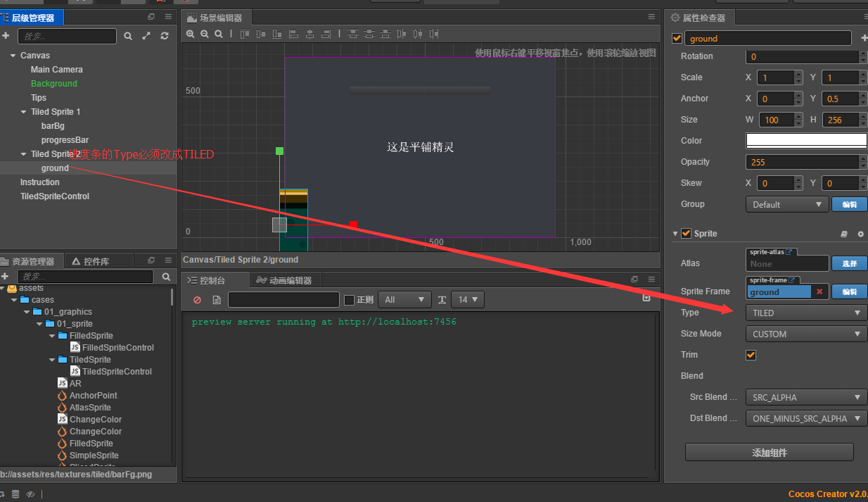Select Background node in hierarchy
868x502 pixels.
tap(54, 84)
